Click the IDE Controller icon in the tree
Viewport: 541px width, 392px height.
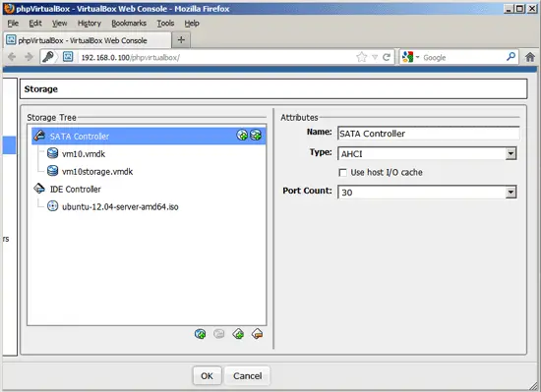click(x=39, y=189)
